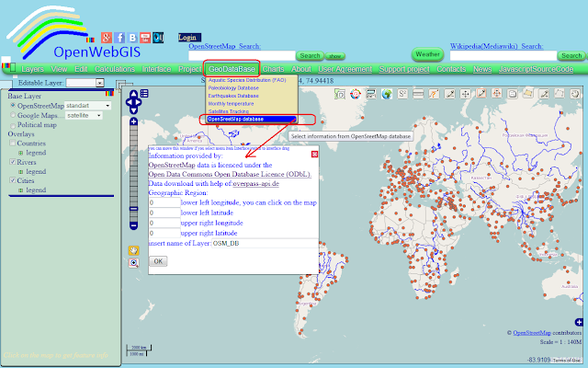Zoom in with the plus button

point(133,121)
